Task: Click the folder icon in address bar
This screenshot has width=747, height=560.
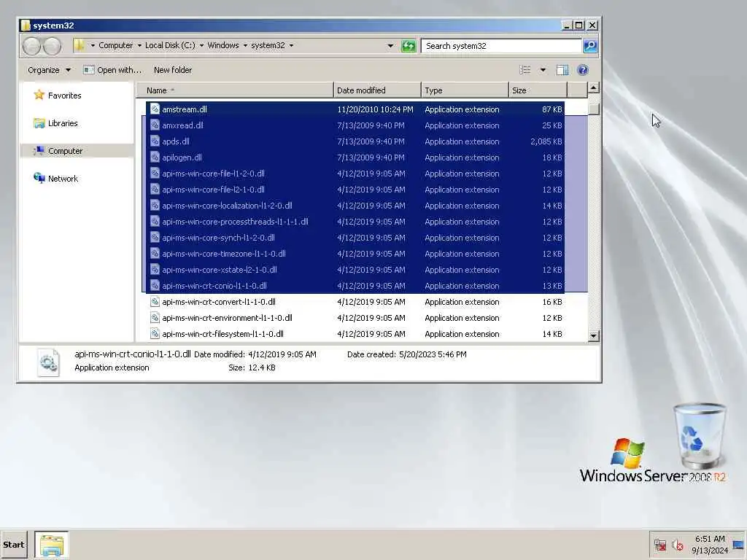Action: tap(79, 45)
